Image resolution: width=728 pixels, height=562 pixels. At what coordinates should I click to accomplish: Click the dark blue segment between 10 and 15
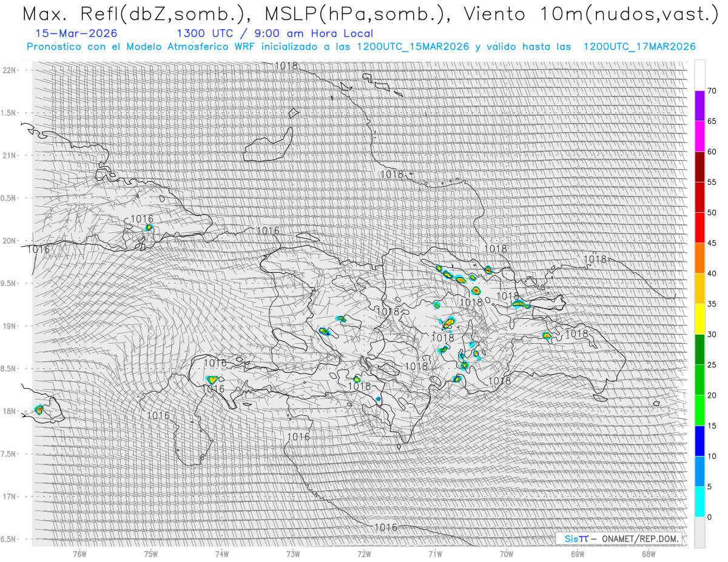pyautogui.click(x=699, y=441)
